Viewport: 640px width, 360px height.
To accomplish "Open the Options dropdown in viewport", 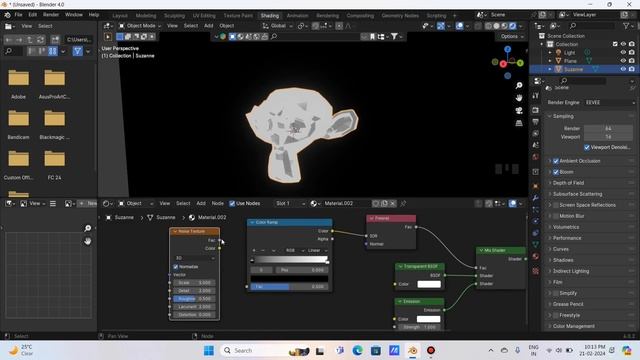I will point(512,36).
